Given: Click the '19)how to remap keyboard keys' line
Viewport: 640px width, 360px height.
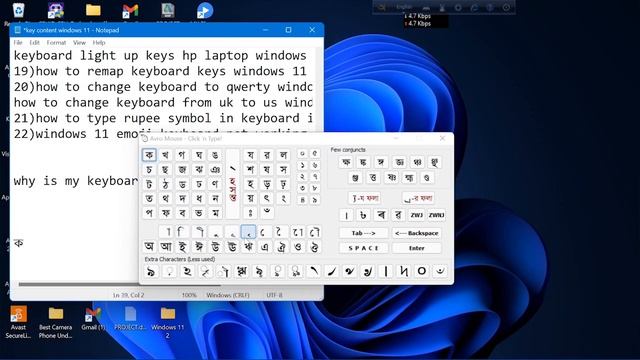Looking at the screenshot, I should click(160, 71).
